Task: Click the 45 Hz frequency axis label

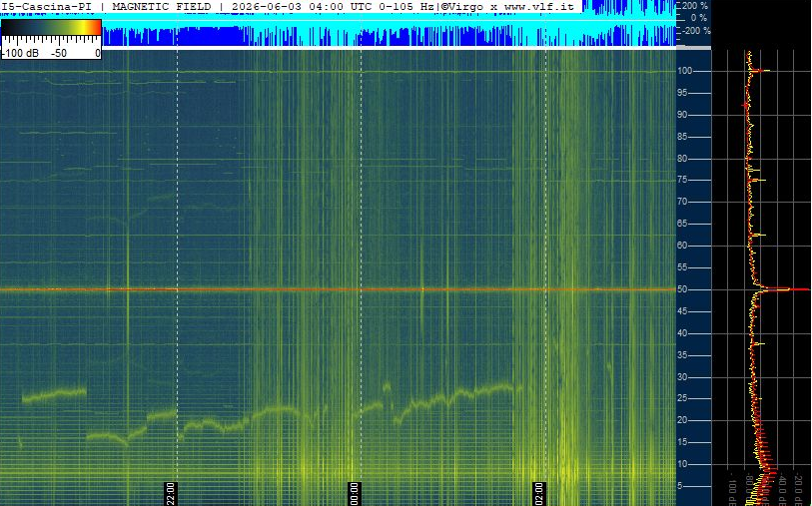Action: coord(682,311)
